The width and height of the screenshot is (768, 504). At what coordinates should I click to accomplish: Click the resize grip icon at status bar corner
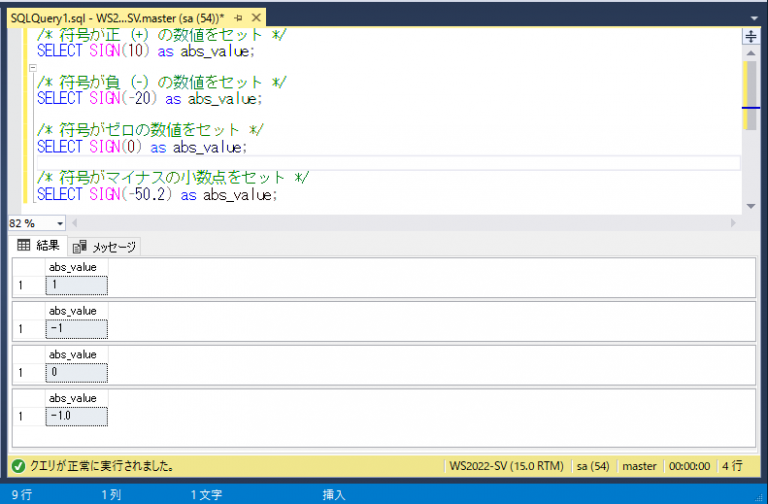[x=760, y=497]
